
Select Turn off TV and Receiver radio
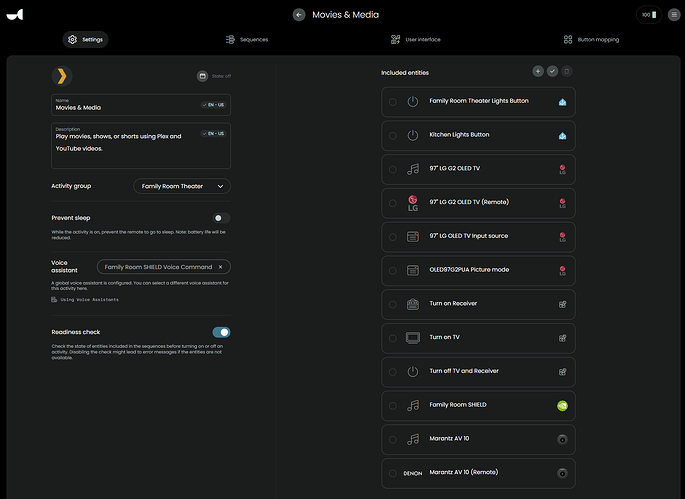393,372
